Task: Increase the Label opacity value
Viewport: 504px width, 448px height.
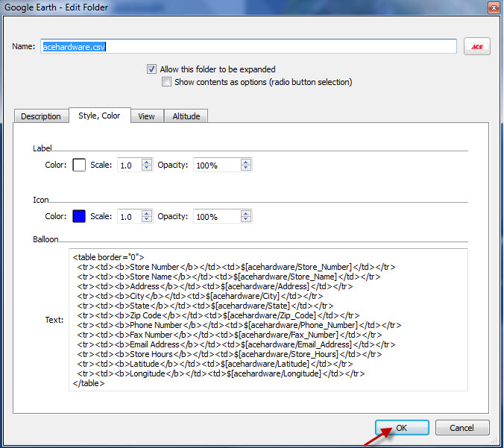Action: [245, 162]
